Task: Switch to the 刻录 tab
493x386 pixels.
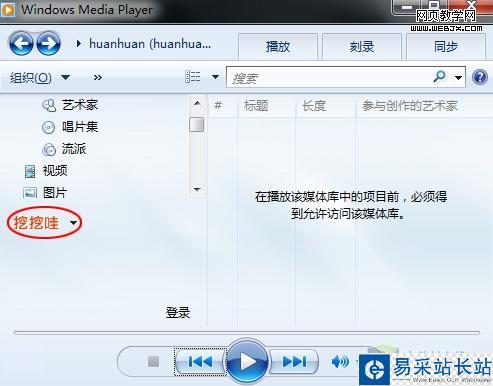Action: tap(362, 47)
